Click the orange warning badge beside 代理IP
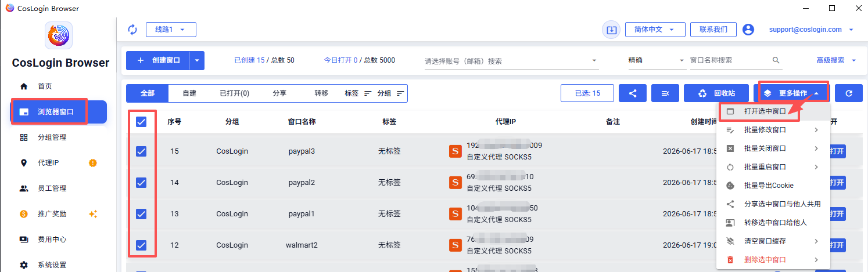Image resolution: width=868 pixels, height=272 pixels. [92, 163]
